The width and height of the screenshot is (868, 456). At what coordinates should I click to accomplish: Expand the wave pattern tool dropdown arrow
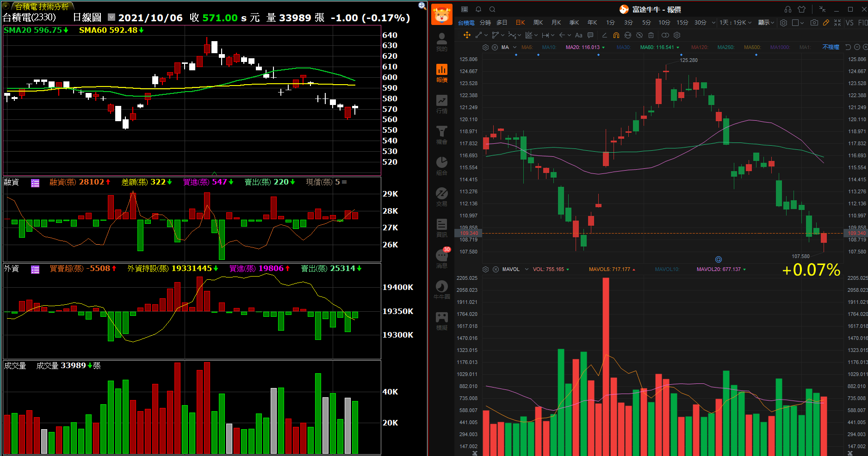(x=520, y=35)
